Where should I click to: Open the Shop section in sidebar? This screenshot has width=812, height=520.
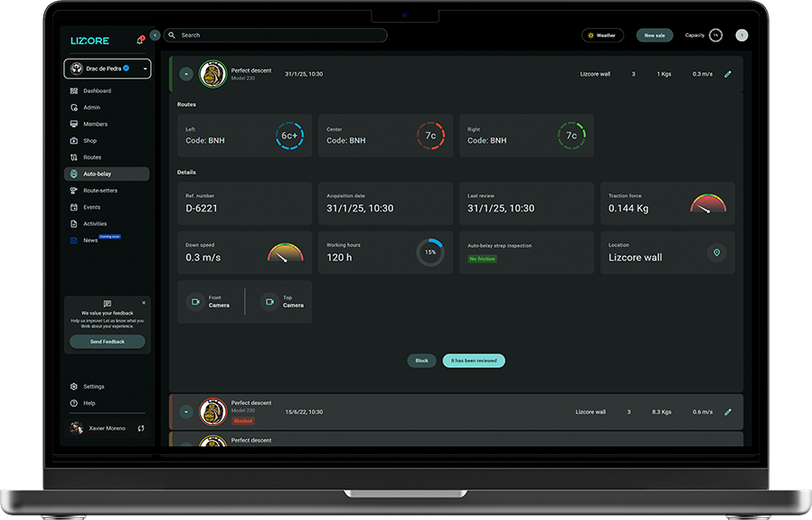point(90,141)
